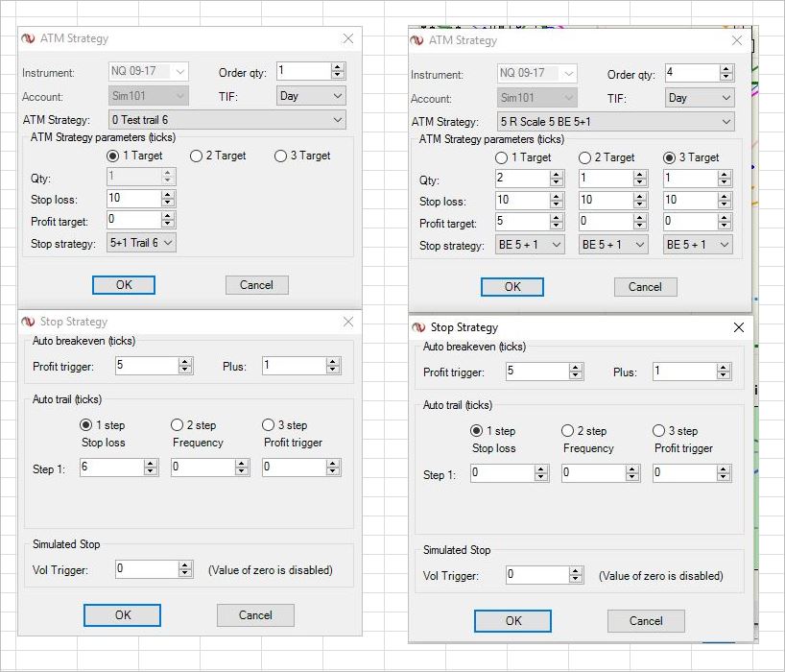Click Profit target field in left ATM dialog
Screen dimensions: 785x672
(133, 220)
